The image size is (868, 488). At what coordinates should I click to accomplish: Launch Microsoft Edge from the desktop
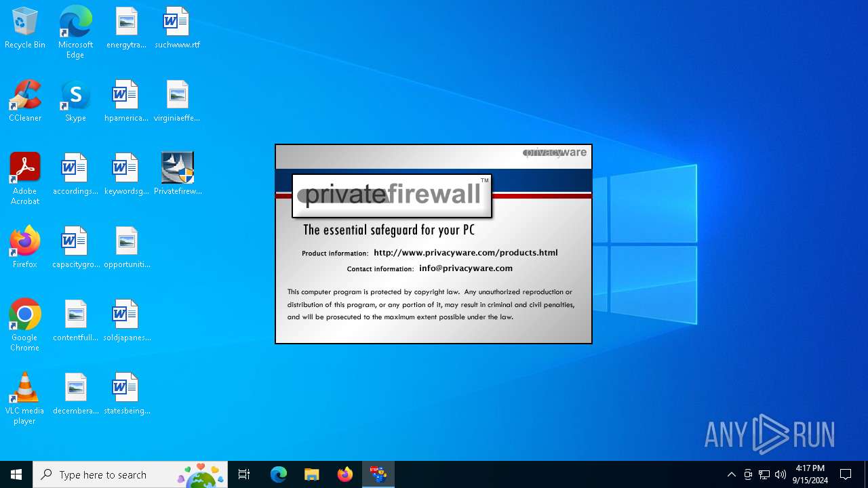pos(75,33)
